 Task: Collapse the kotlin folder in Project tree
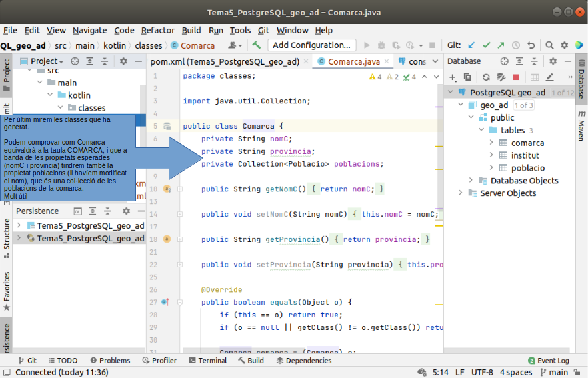pos(51,95)
